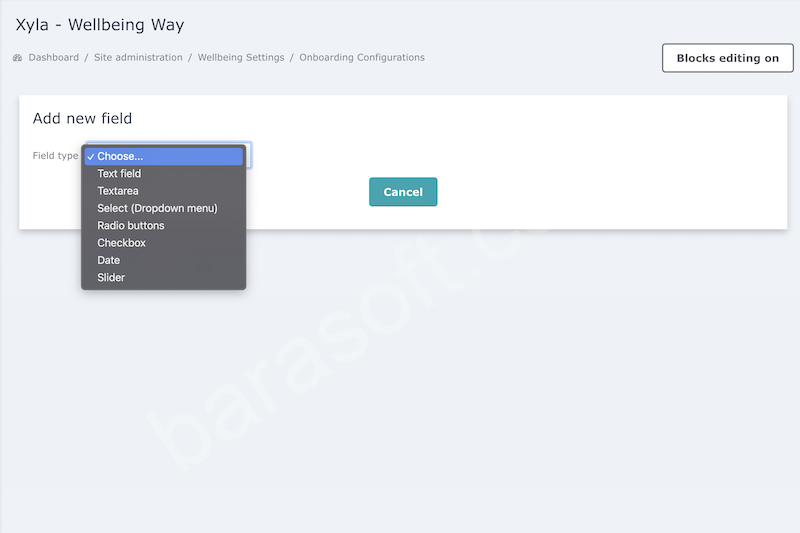The image size is (800, 533).
Task: Click the dashboard icon in breadcrumb
Action: pyautogui.click(x=17, y=58)
